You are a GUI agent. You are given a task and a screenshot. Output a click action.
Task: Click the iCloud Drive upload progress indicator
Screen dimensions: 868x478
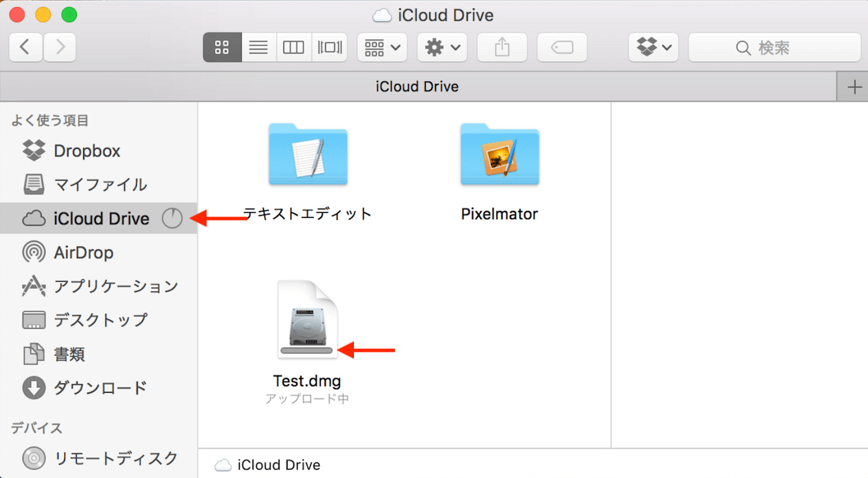[172, 219]
